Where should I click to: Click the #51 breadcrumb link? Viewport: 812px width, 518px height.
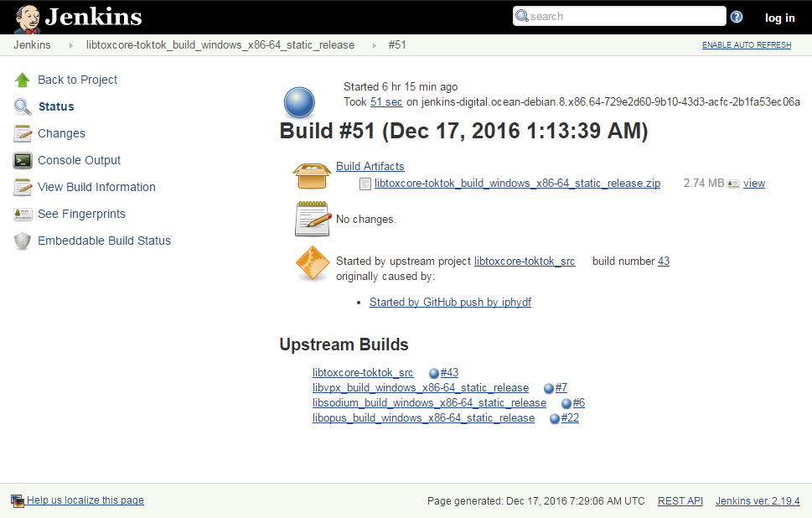pyautogui.click(x=397, y=45)
